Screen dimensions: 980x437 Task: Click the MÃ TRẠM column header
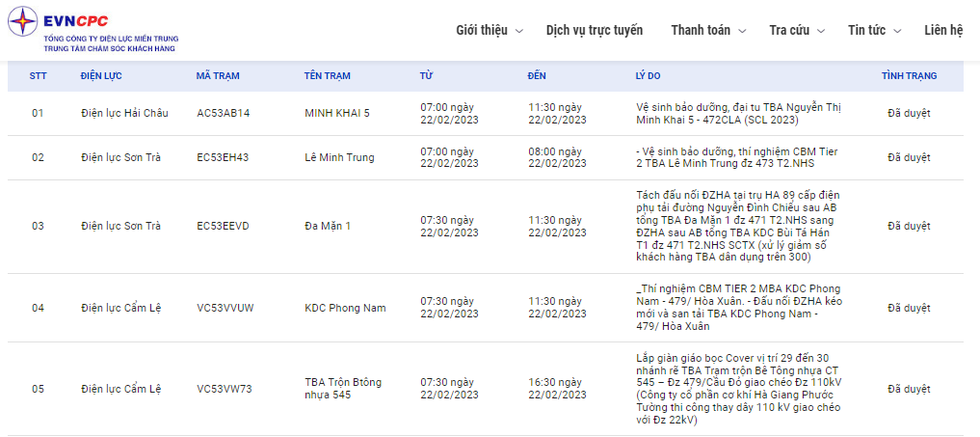(x=218, y=76)
